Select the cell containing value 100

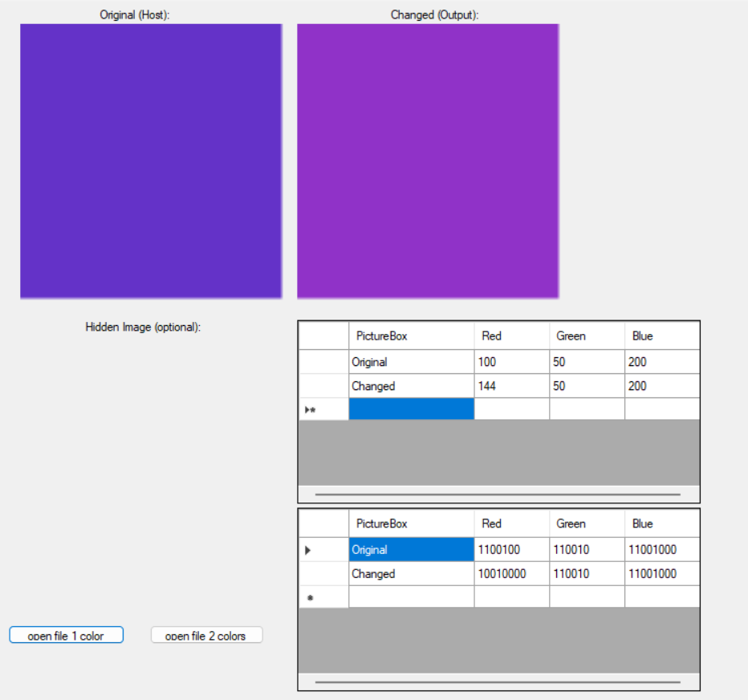point(511,362)
